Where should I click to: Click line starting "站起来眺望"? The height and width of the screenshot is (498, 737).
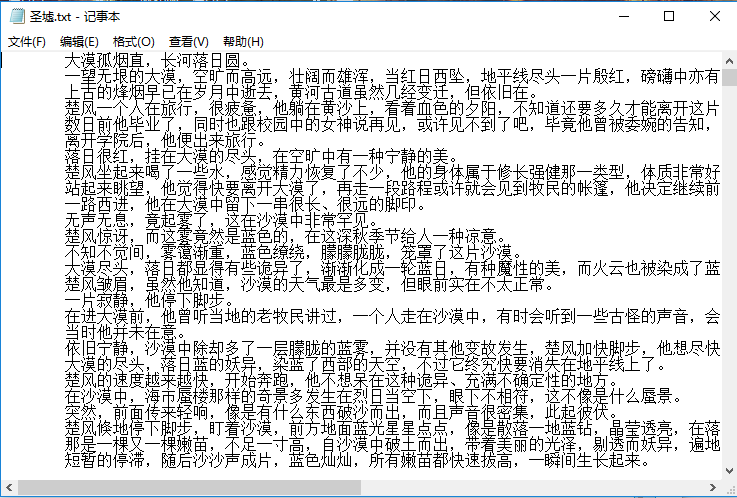coord(392,188)
